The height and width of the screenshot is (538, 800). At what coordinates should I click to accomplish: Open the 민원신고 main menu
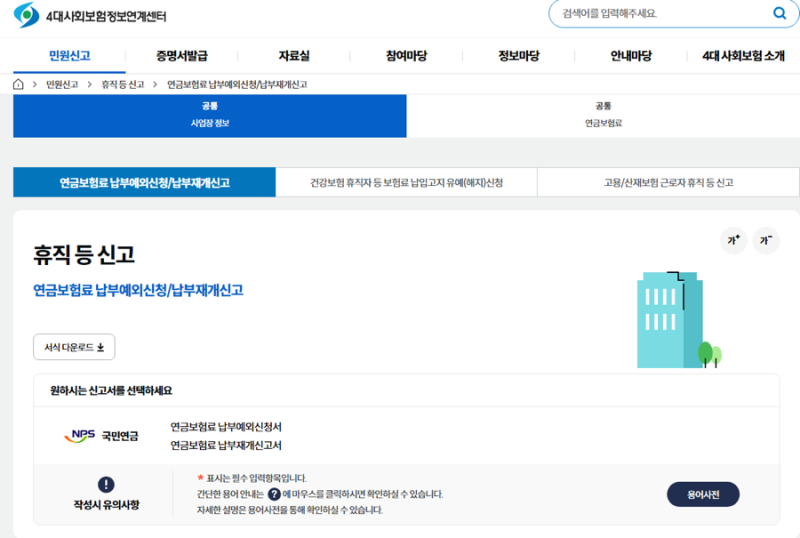69,56
